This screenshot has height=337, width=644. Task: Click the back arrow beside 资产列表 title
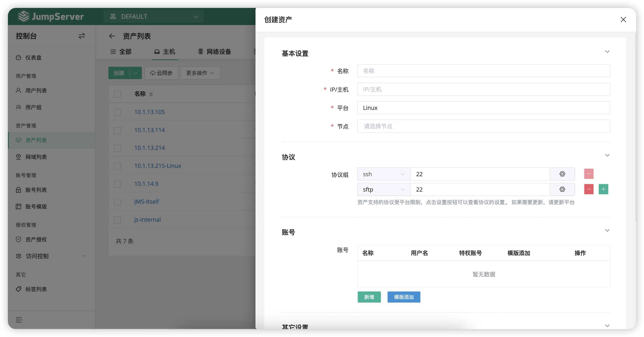pyautogui.click(x=112, y=36)
